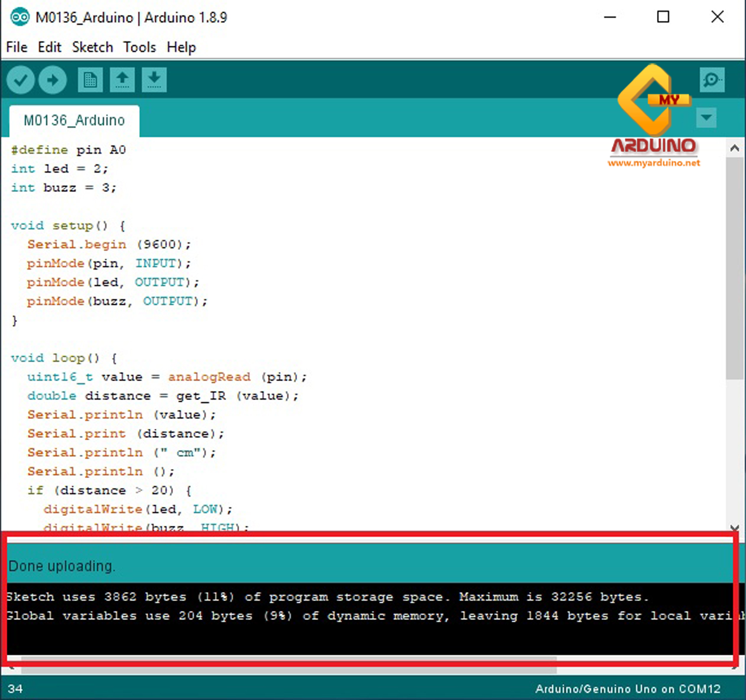Viewport: 746px width, 700px height.
Task: Click the Verify sketch checkmark icon
Action: [x=20, y=80]
